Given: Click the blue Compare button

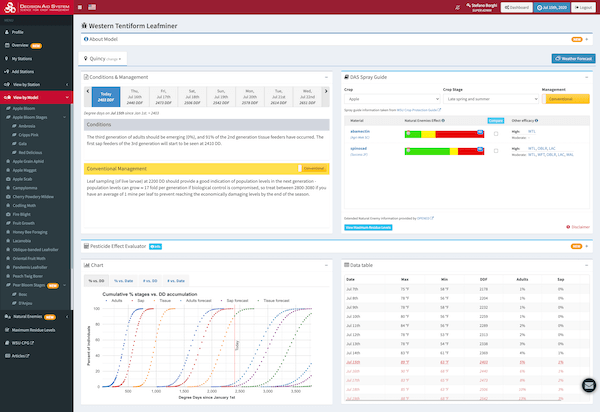Looking at the screenshot, I should point(494,119).
